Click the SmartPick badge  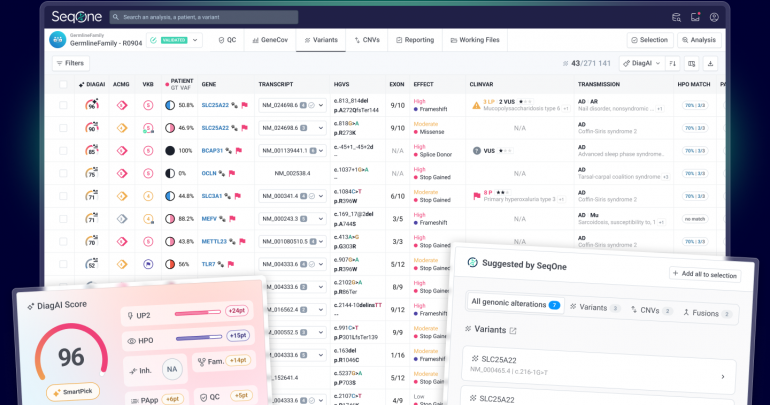[x=73, y=392]
